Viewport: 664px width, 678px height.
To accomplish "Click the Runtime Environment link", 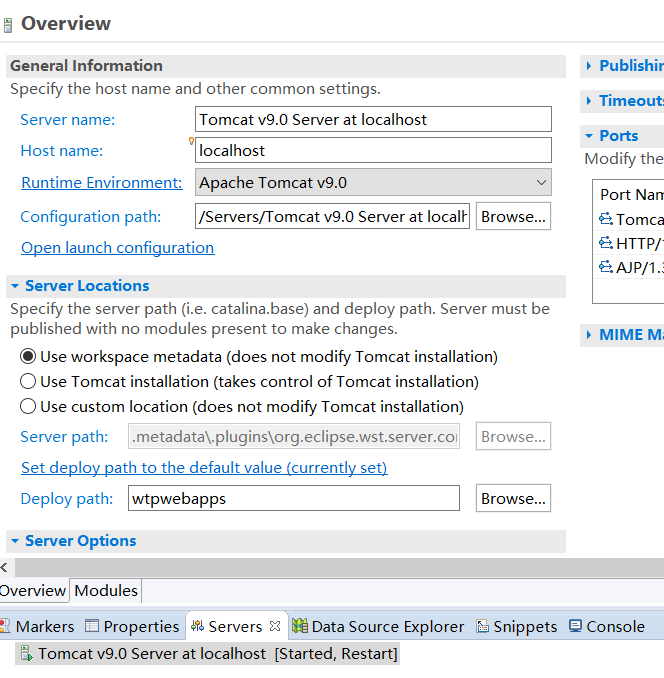I will pos(102,182).
